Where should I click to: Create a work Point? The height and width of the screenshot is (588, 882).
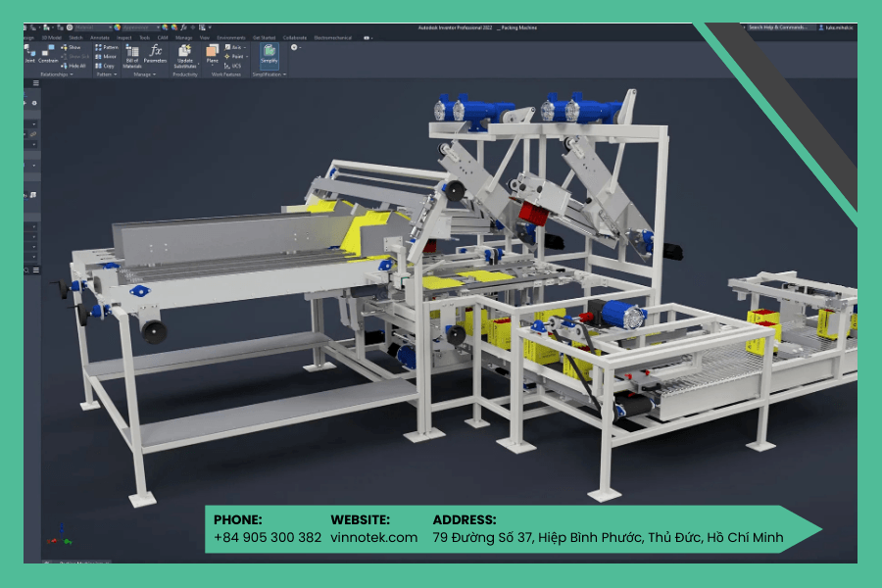point(234,56)
